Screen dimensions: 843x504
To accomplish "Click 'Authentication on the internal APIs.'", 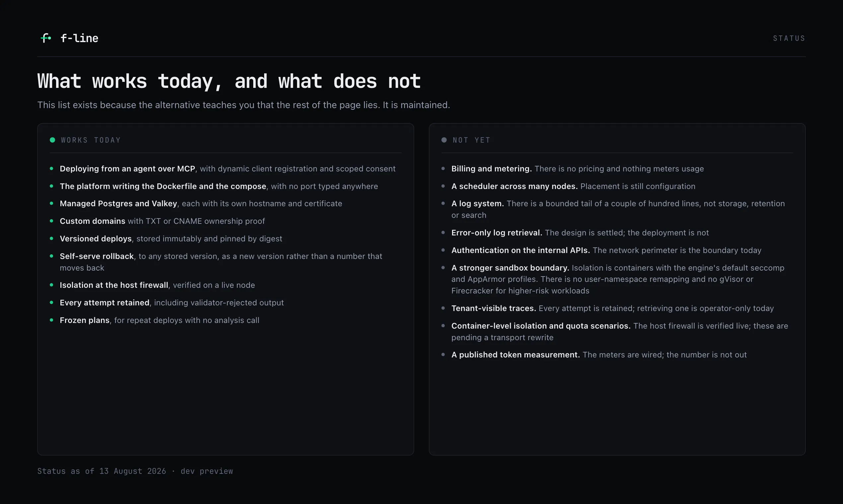I will coord(521,250).
